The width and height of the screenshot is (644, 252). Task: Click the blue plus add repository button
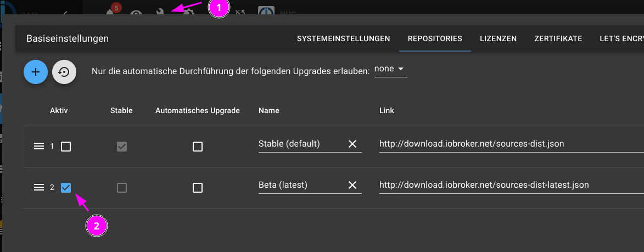coord(36,72)
